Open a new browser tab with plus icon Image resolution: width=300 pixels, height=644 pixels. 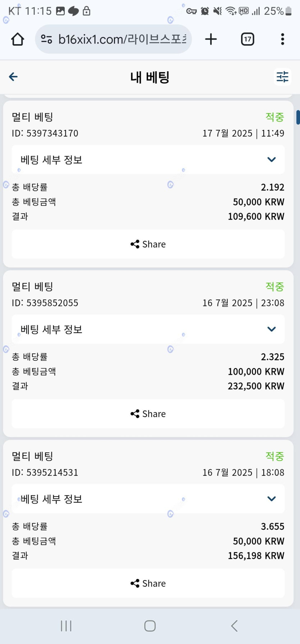click(211, 39)
